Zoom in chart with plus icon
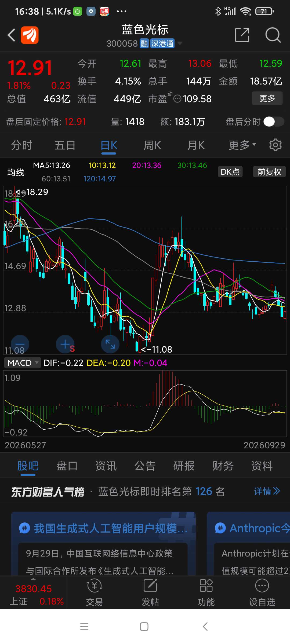The height and width of the screenshot is (644, 290). click(x=65, y=344)
